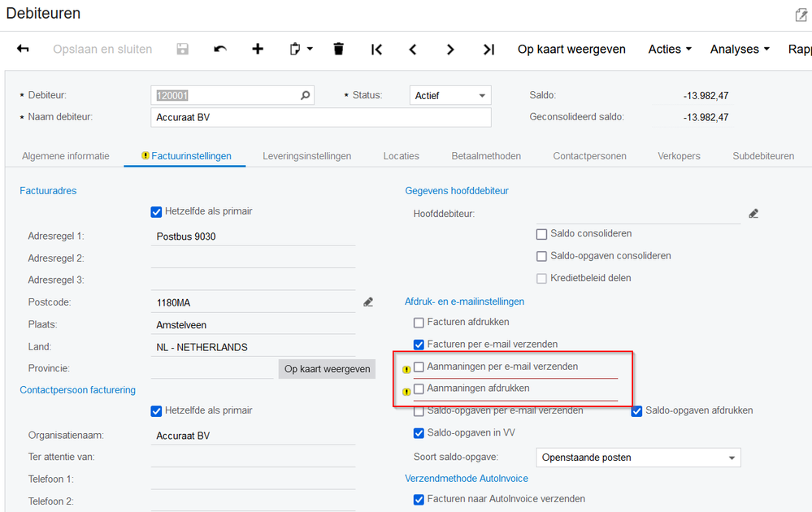Click the magnifier icon in the Debiteur field
Viewport: 812px width, 512px height.
click(x=305, y=95)
